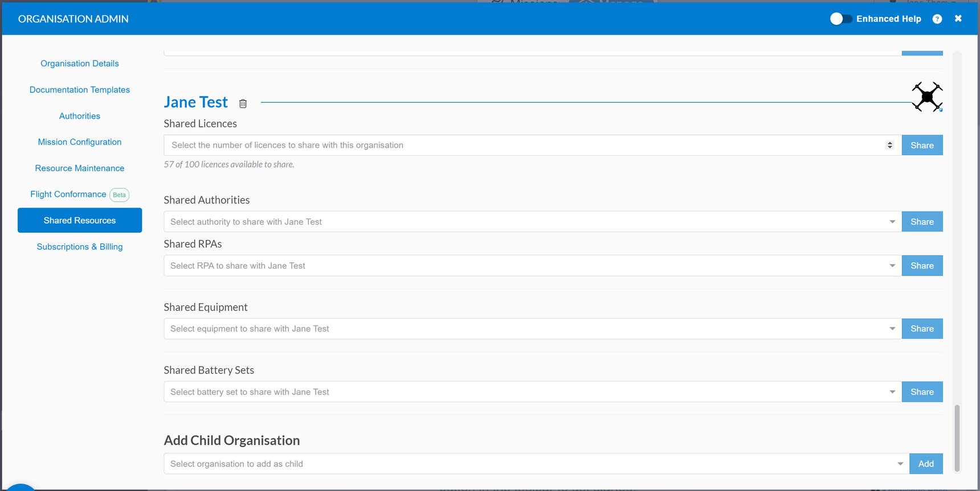980x491 pixels.
Task: Click the drone logo thumbnail for Jane Test
Action: pyautogui.click(x=927, y=96)
